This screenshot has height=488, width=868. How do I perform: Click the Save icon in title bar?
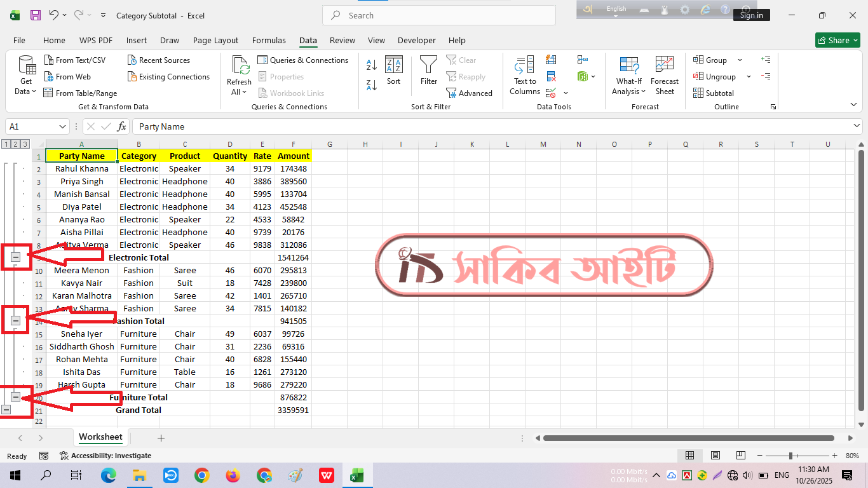coord(36,15)
